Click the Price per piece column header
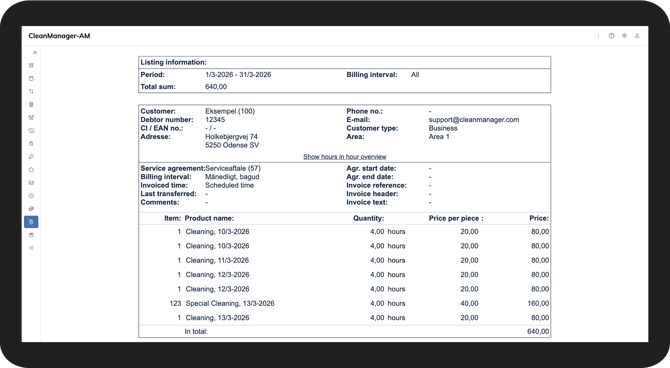 click(x=456, y=218)
